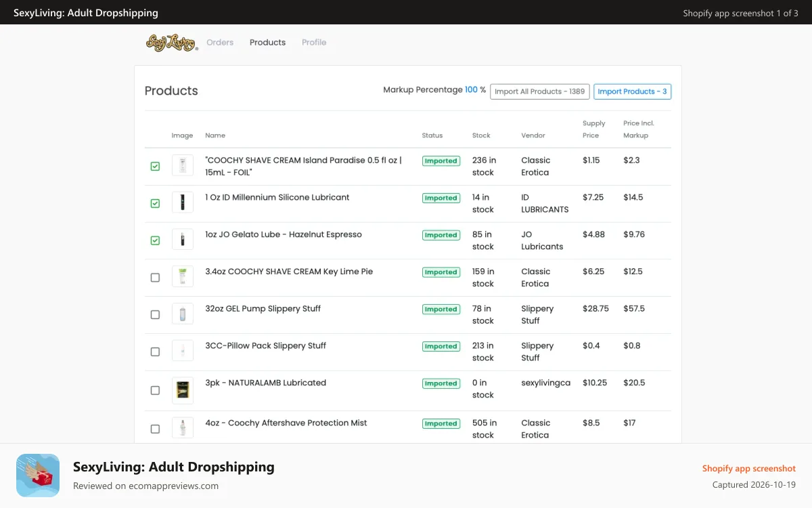Click product name 1 Oz ID Millennium Silicone Lubricant
This screenshot has width=812, height=508.
[277, 198]
